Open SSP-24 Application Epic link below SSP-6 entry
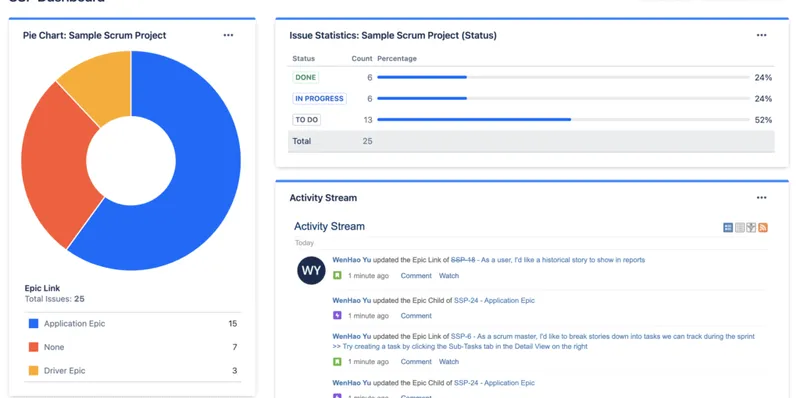 494,383
